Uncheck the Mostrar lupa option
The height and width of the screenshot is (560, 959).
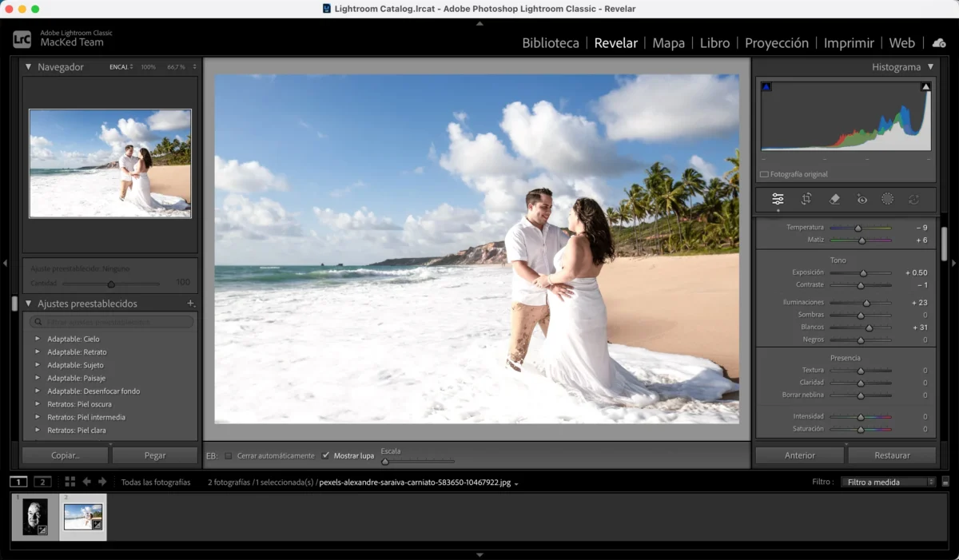(325, 455)
